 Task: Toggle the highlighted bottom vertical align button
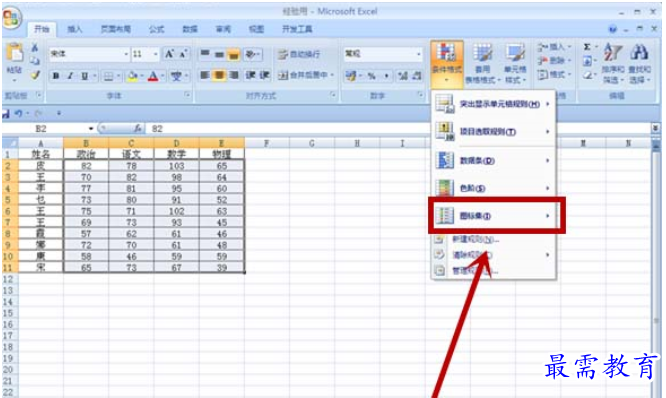click(233, 54)
